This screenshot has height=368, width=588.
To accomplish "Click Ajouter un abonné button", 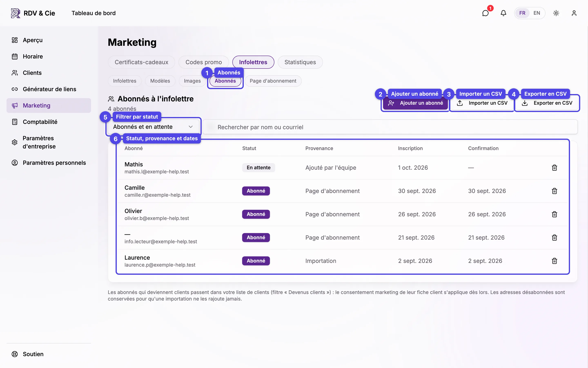I will pos(415,103).
